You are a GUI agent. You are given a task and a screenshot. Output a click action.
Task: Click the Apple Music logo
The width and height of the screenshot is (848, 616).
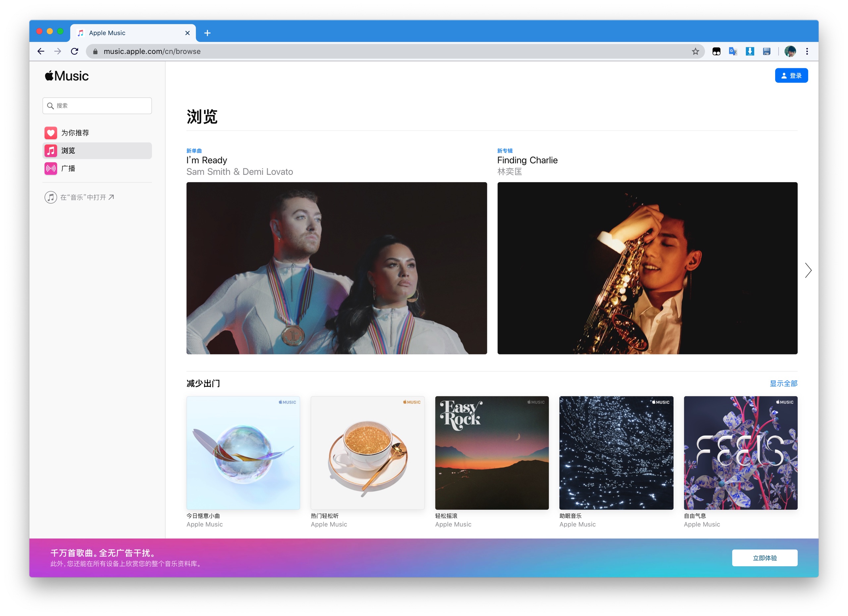point(66,76)
